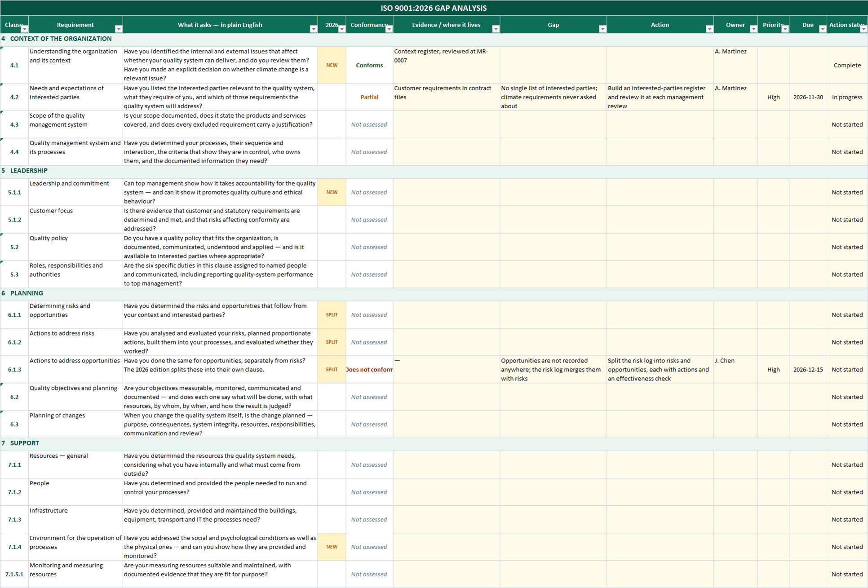Click the 'Partial' conformance cell for clause 4.2
Screen dimensions: 868x588
pyautogui.click(x=369, y=97)
